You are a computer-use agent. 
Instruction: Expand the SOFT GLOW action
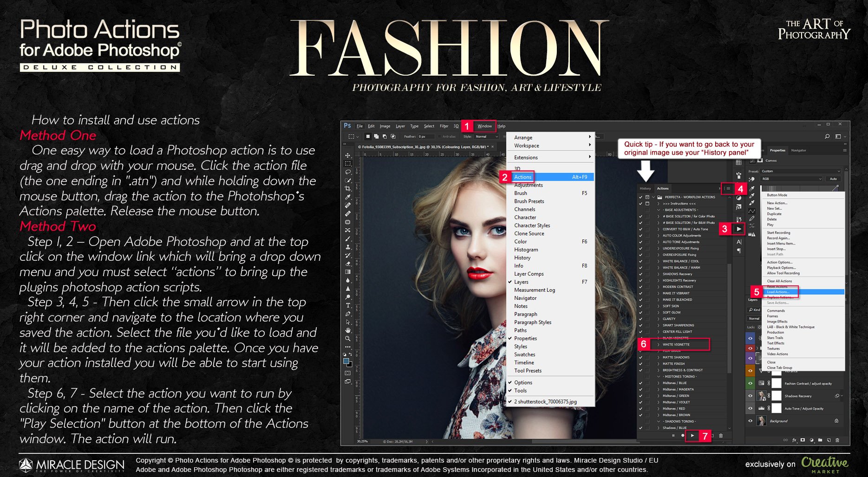tap(659, 312)
